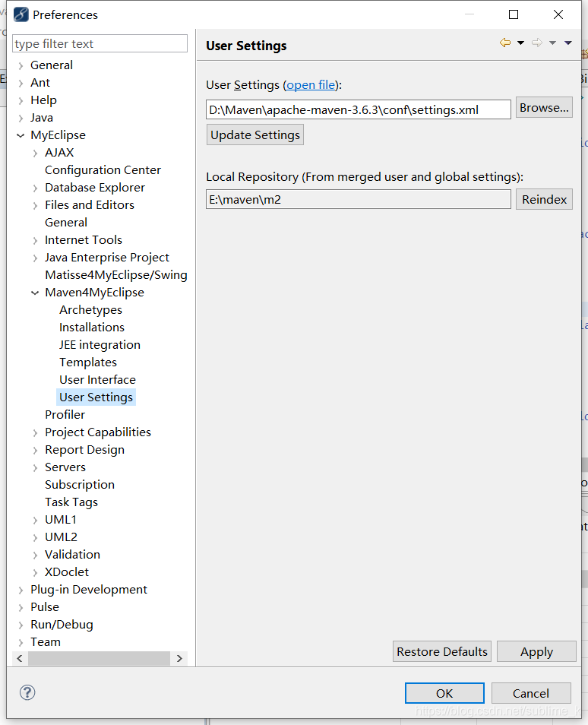588x725 pixels.
Task: Select Archetypes under Maven4MyEclipse
Action: point(90,310)
